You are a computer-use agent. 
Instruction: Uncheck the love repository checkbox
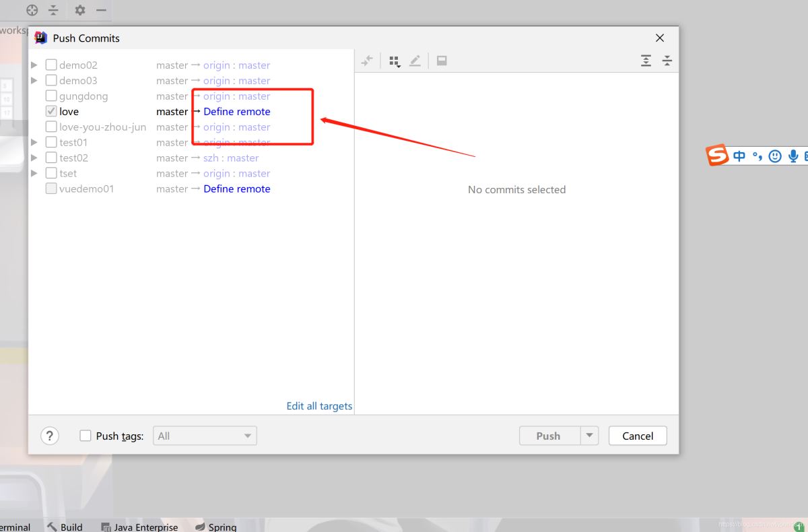[51, 112]
